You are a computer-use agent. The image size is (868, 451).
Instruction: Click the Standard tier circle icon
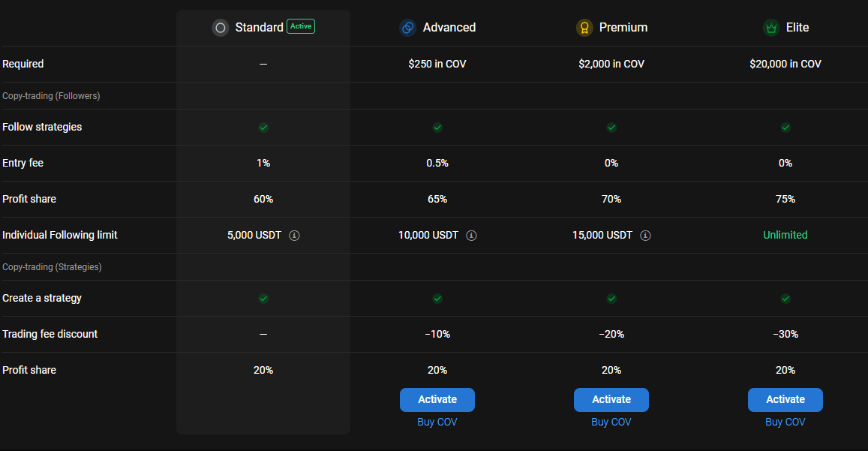coord(220,28)
